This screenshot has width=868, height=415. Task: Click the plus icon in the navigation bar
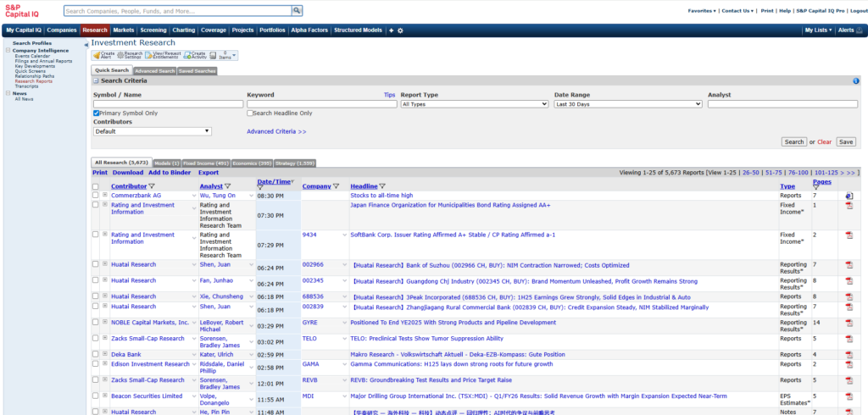click(x=391, y=30)
